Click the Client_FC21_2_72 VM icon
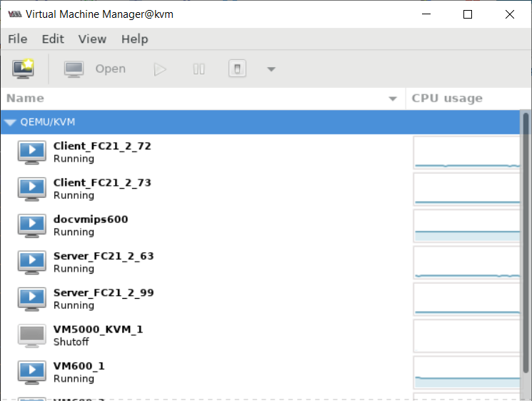This screenshot has height=401, width=532. pos(32,152)
